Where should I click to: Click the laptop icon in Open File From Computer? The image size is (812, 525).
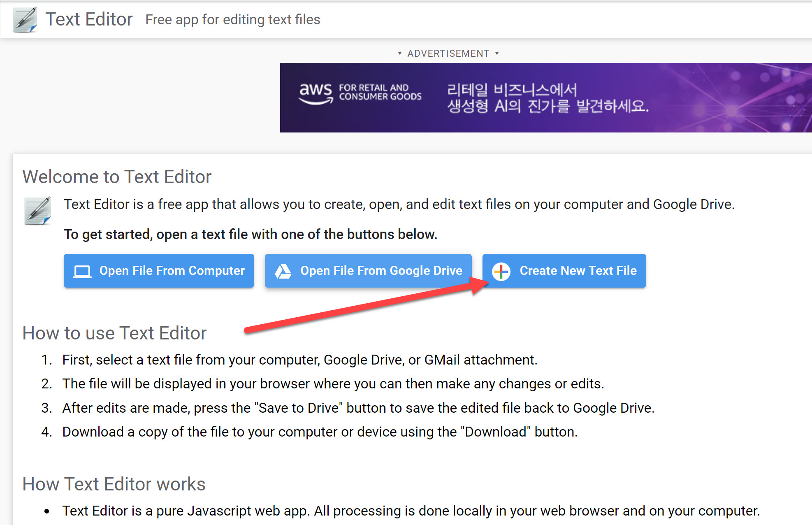click(82, 271)
